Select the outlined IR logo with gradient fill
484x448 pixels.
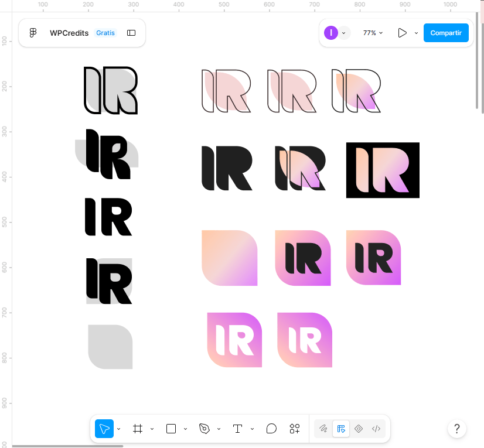356,91
